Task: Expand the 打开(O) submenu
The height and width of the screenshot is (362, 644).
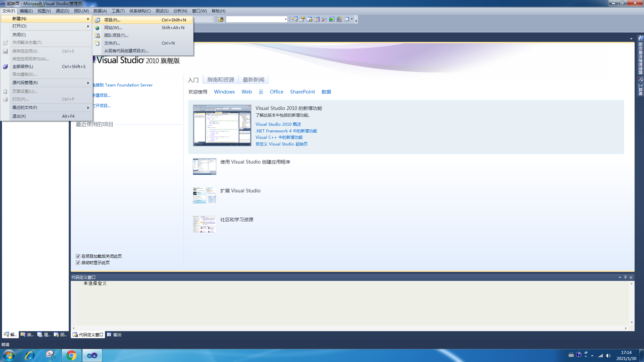Action: click(47, 26)
